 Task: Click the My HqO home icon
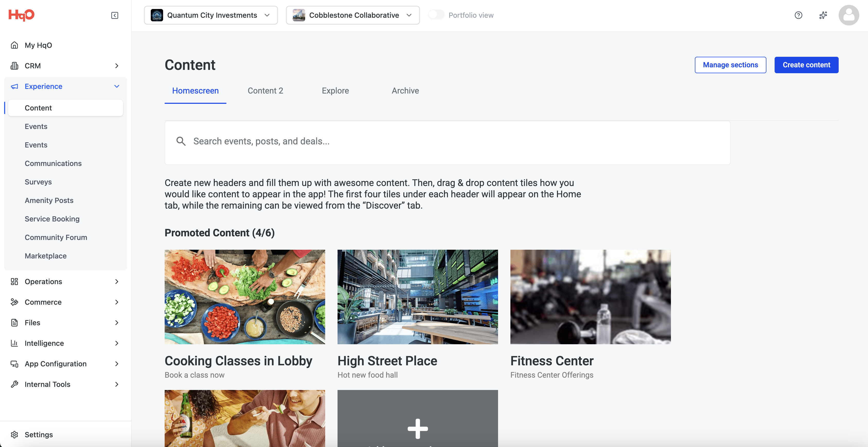point(14,45)
